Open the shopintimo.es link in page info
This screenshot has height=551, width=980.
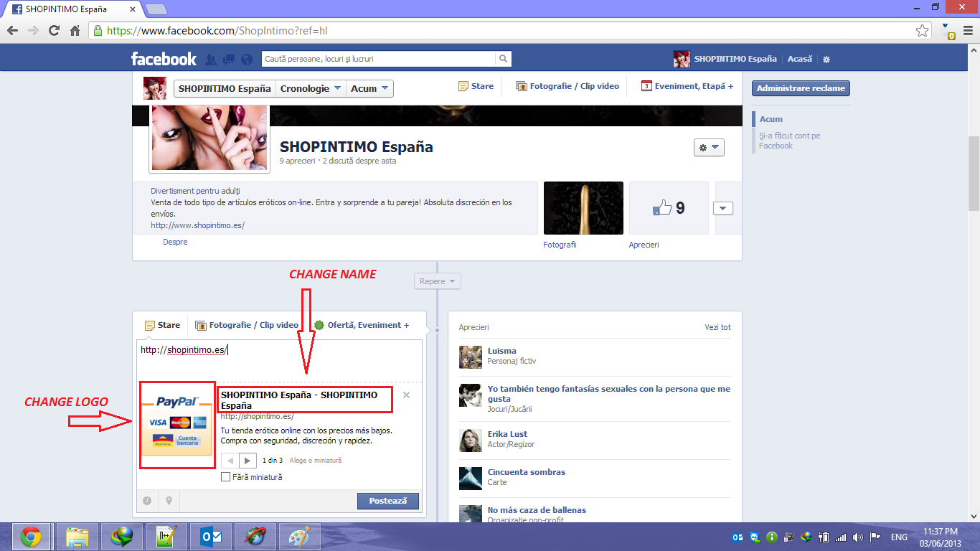(197, 225)
